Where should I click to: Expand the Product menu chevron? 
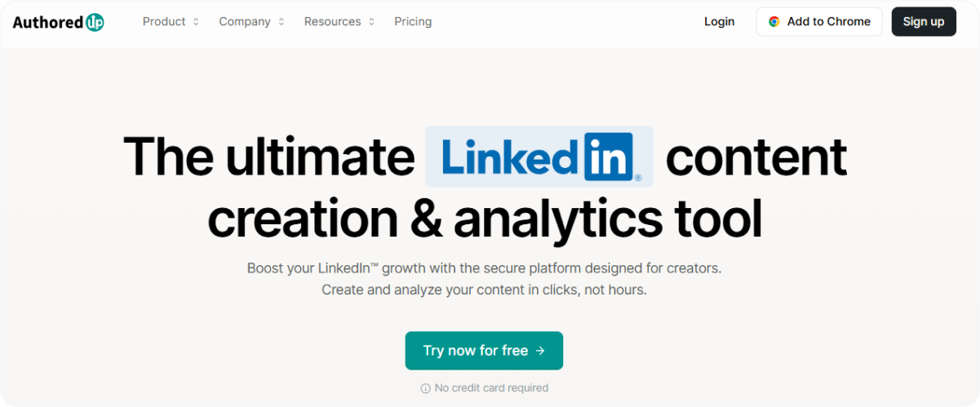tap(196, 22)
